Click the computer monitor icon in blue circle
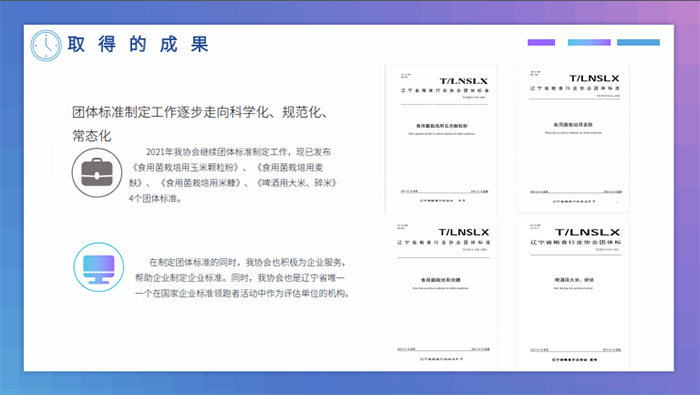Image resolution: width=700 pixels, height=395 pixels. click(99, 267)
